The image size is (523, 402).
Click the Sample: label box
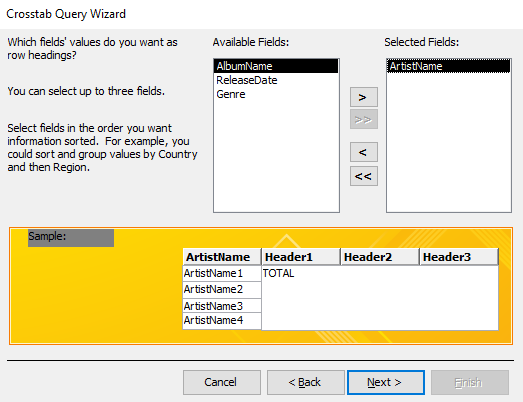71,238
